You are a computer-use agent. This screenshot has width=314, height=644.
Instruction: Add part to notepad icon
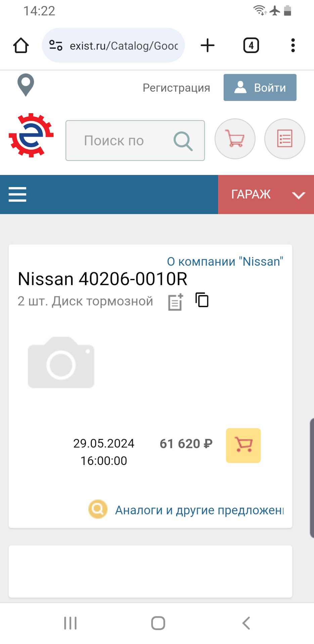click(176, 302)
